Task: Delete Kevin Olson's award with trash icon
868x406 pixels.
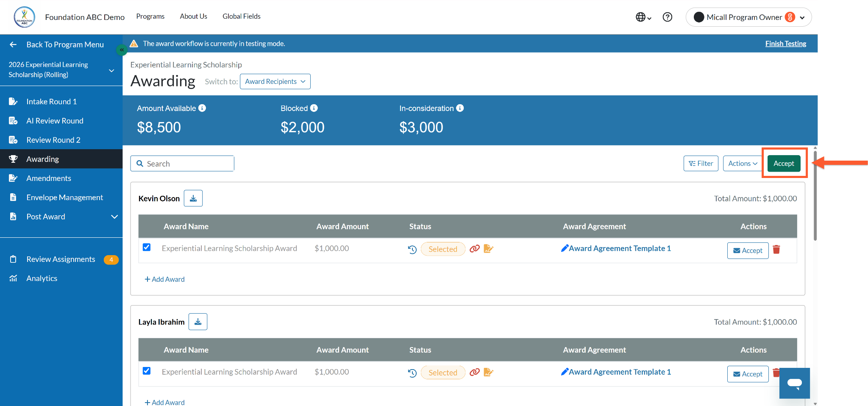Action: click(776, 250)
